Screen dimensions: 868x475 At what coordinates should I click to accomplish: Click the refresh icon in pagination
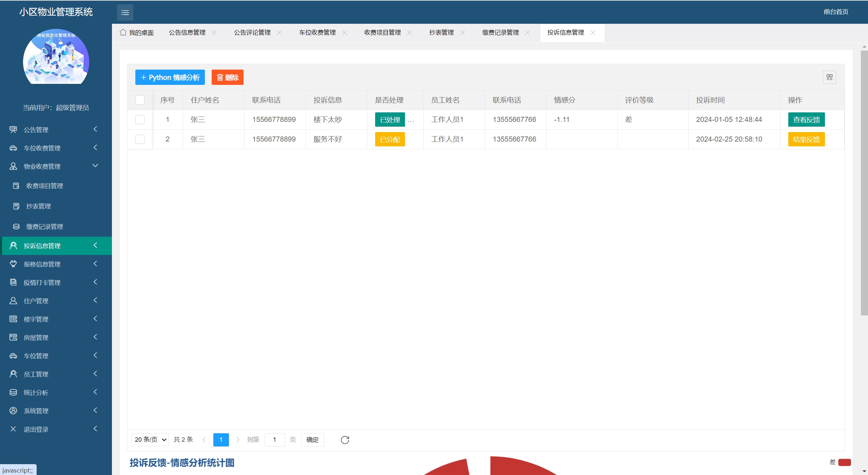click(345, 440)
